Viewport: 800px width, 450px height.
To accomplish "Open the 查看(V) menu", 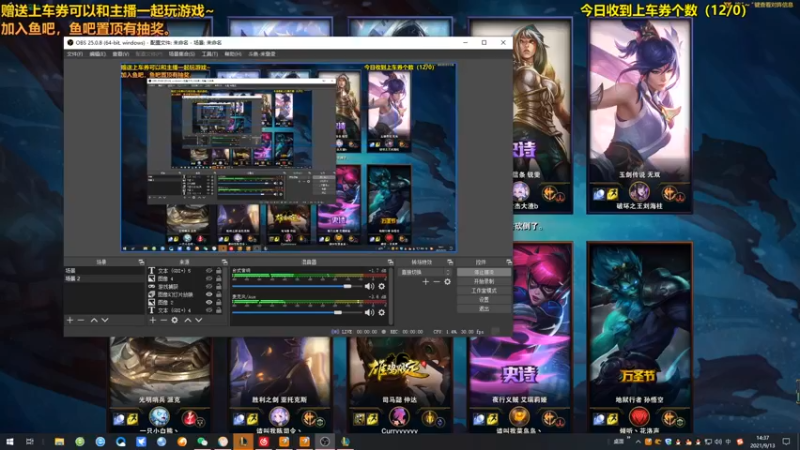I will point(120,54).
